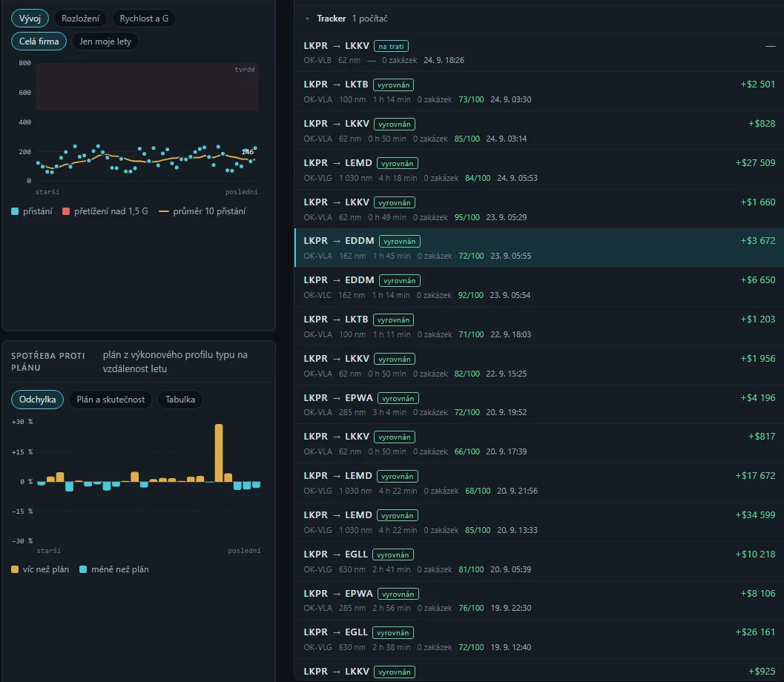784x682 pixels.
Task: Switch to the Vývoj chart tab
Action: click(x=30, y=19)
